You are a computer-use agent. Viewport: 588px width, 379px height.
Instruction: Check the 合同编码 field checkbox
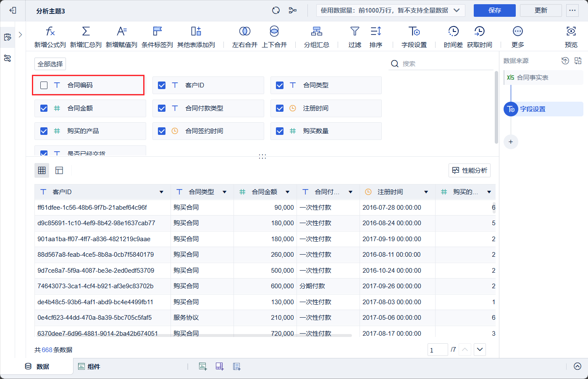click(x=44, y=85)
